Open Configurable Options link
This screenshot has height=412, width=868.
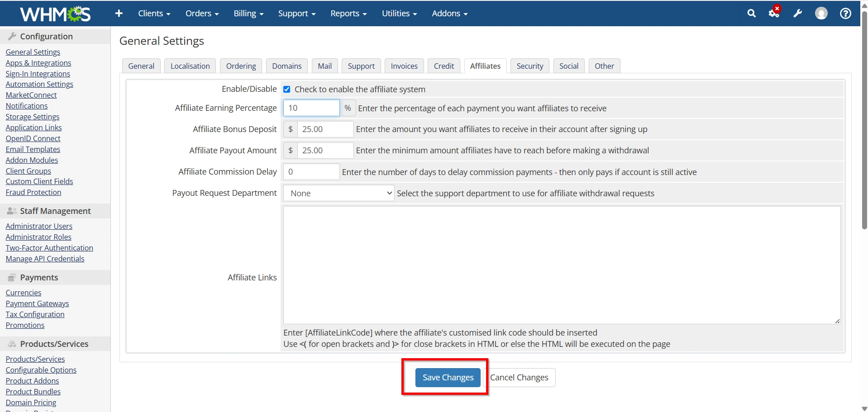(x=41, y=370)
